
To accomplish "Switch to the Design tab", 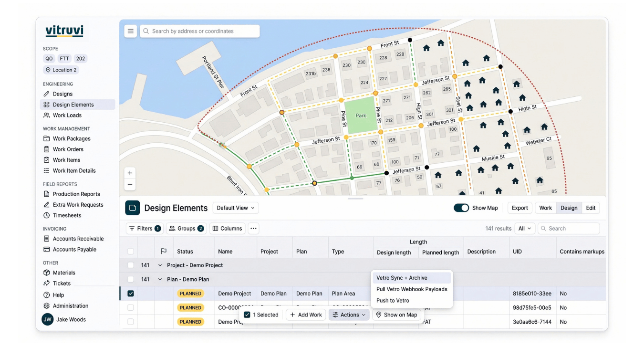I will point(569,208).
